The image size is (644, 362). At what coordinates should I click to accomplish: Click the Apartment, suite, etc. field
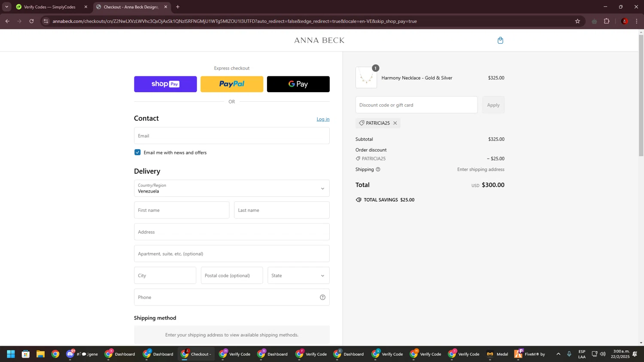[232, 253]
